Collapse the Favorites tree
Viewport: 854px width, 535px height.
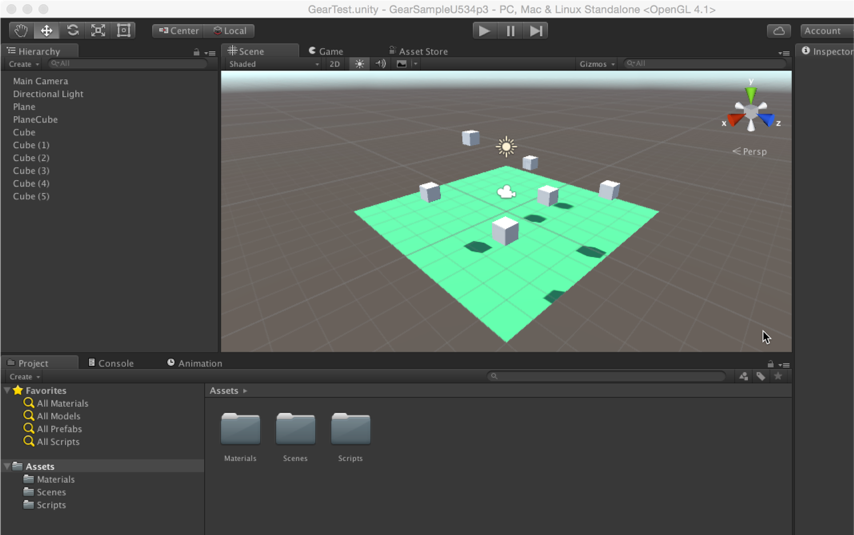click(7, 391)
